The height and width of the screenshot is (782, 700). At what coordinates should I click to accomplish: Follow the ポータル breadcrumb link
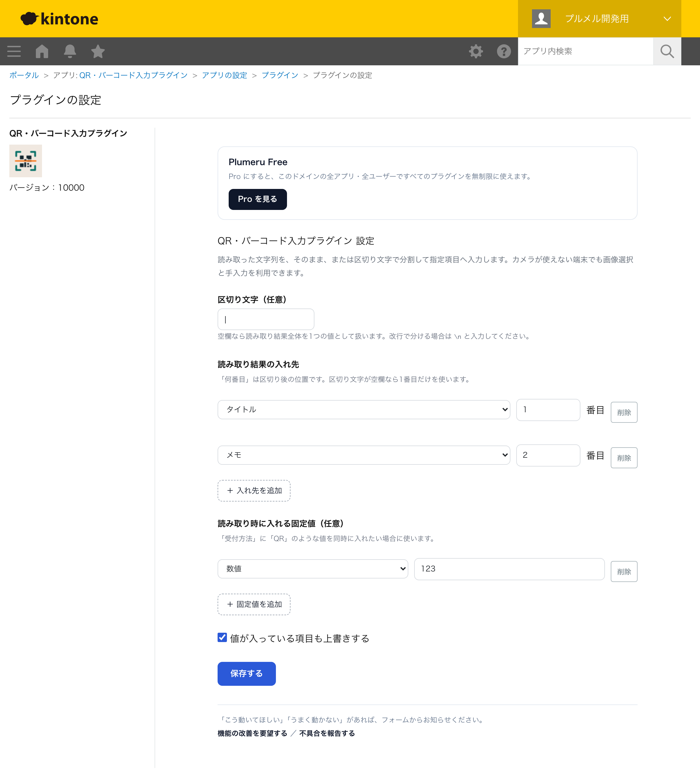click(24, 75)
